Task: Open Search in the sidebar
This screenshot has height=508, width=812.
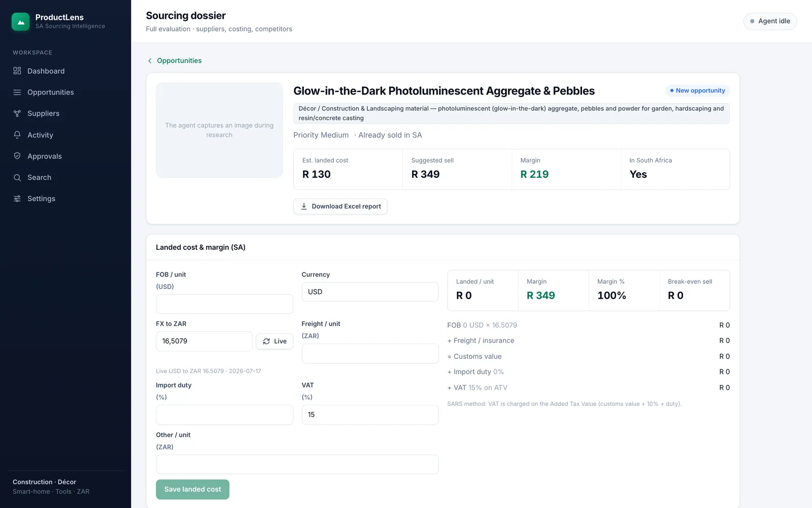Action: coord(65,178)
